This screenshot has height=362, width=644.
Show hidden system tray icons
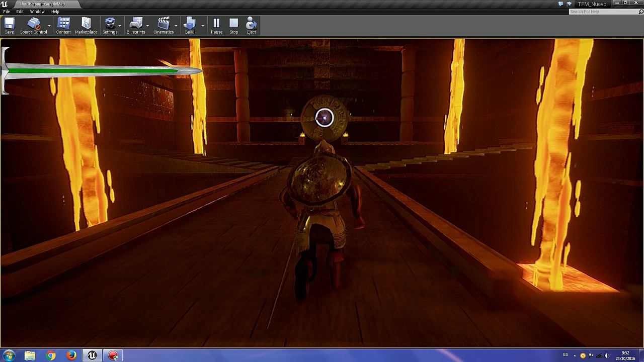click(575, 355)
